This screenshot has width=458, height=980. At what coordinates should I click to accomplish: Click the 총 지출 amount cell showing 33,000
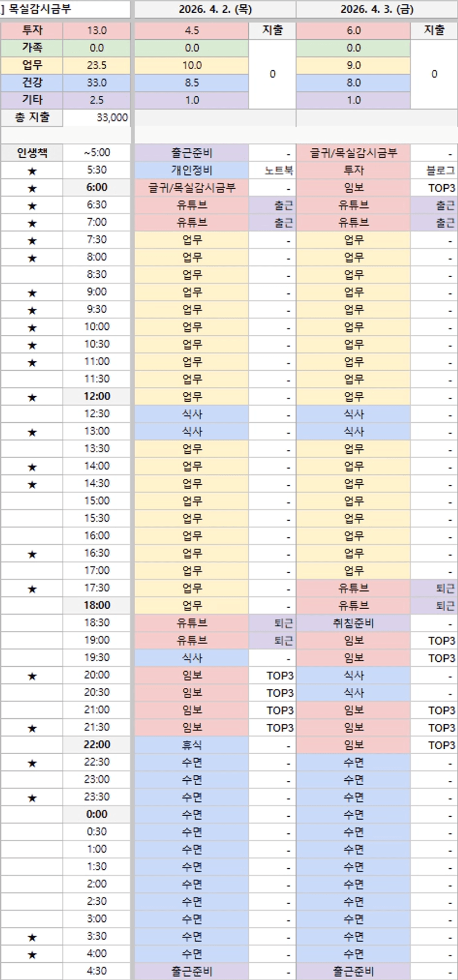(x=97, y=117)
